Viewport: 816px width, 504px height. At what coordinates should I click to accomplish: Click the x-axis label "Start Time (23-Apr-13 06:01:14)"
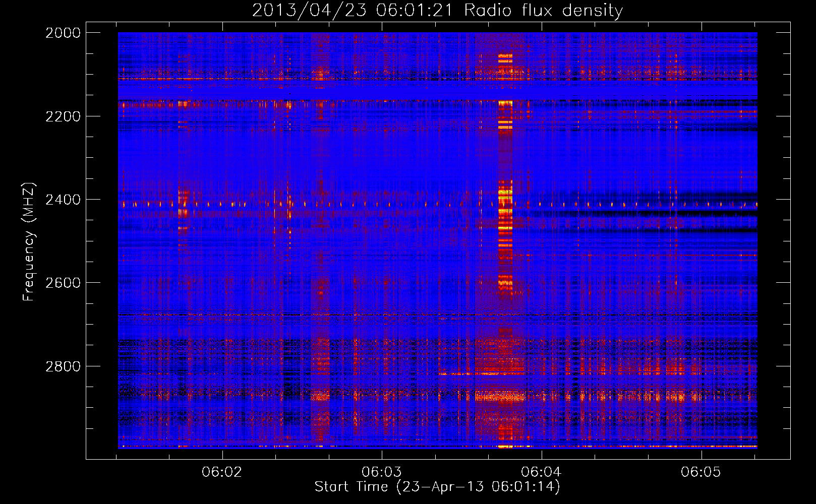click(437, 487)
